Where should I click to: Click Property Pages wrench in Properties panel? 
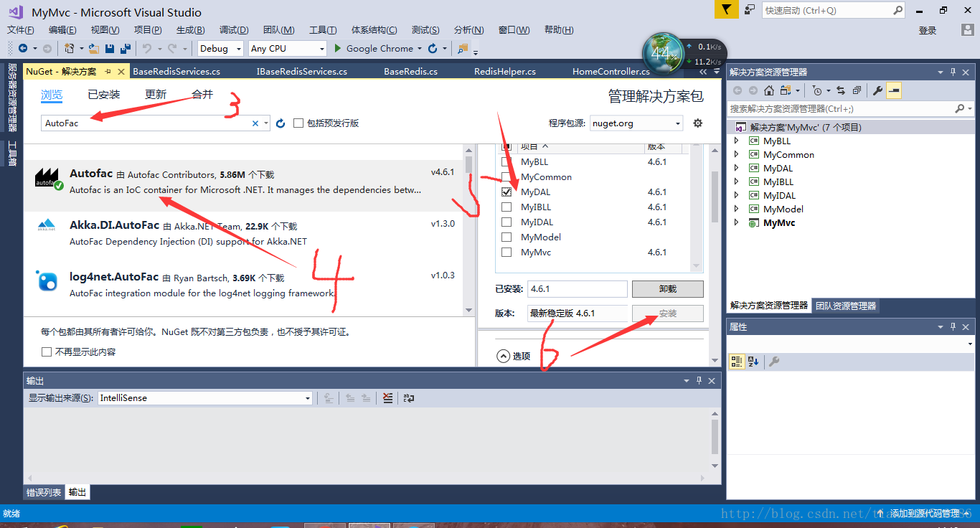pyautogui.click(x=773, y=362)
